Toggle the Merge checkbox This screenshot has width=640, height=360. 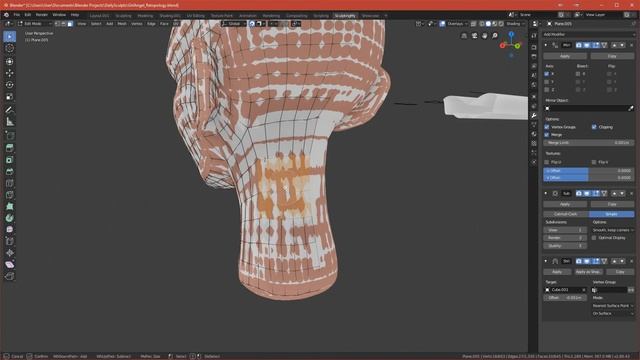(x=547, y=135)
